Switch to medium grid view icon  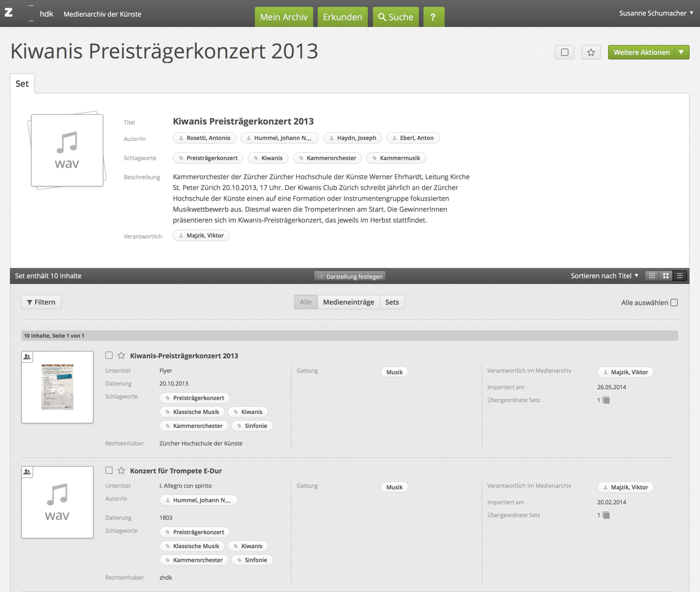coord(666,276)
